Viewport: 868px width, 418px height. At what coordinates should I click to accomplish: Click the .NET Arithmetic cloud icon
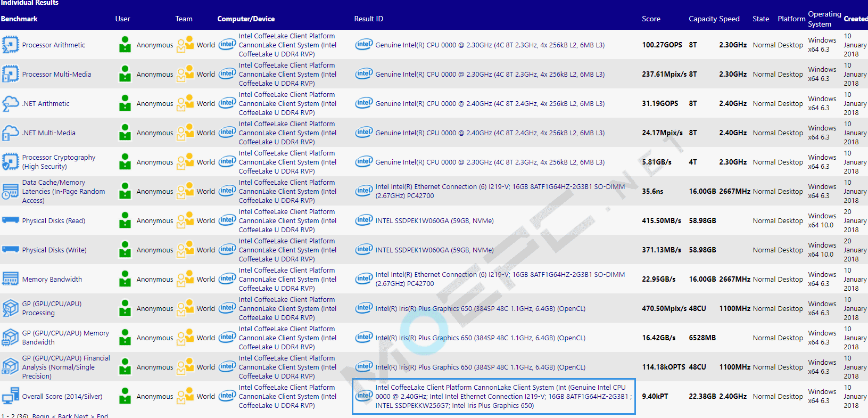click(10, 103)
